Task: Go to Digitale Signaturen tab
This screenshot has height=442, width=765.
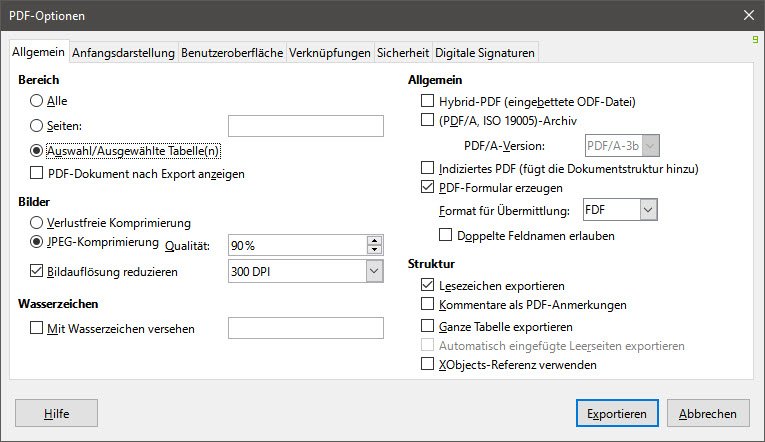Action: (485, 53)
